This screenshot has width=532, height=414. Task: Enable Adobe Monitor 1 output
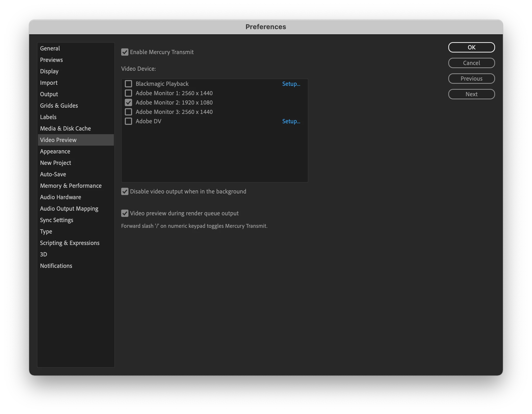128,93
